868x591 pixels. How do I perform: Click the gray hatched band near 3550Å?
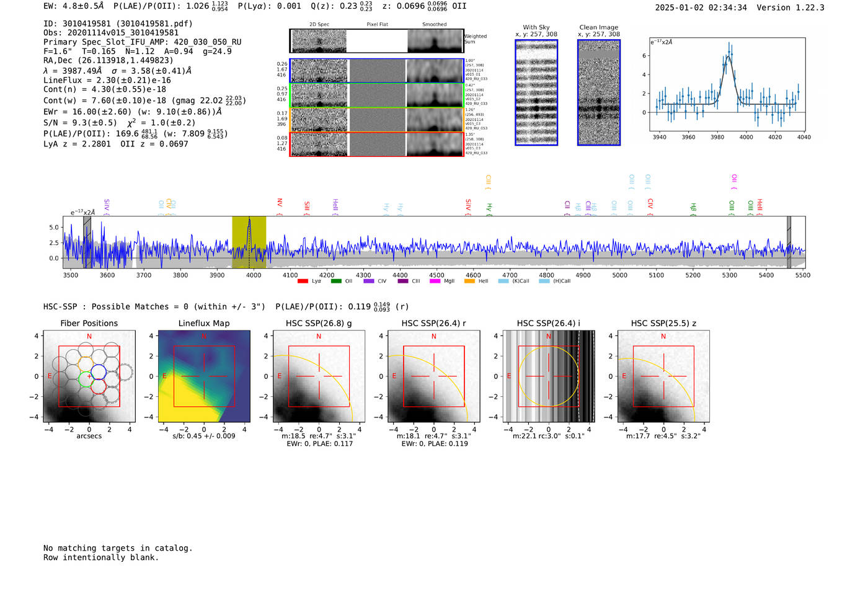(87, 242)
